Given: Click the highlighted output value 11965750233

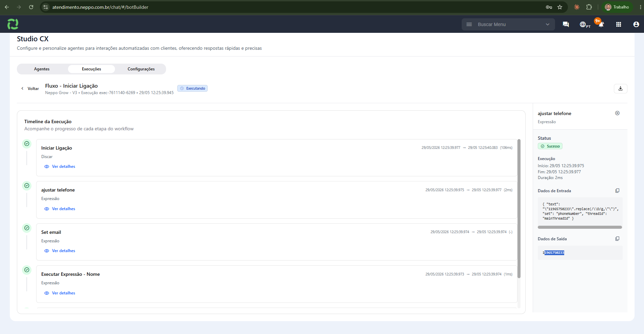Looking at the screenshot, I should (554, 253).
